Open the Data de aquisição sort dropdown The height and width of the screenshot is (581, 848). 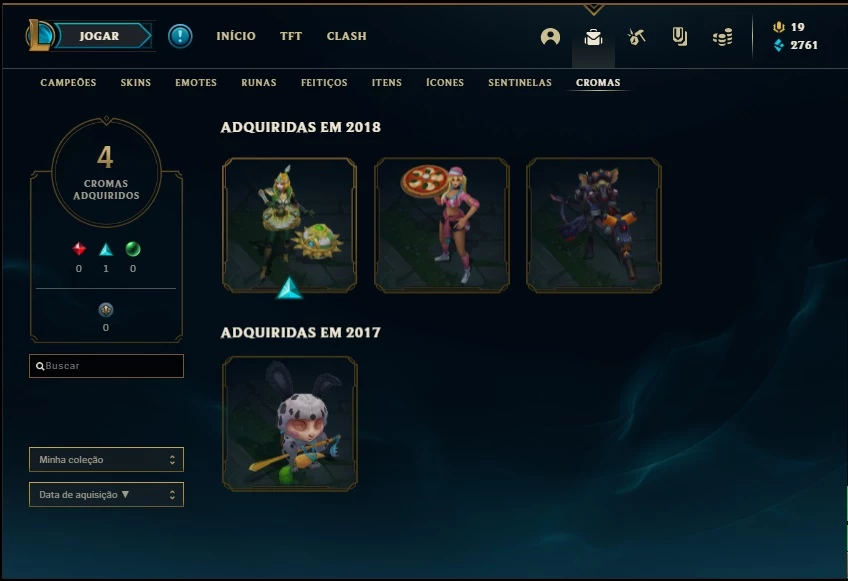pyautogui.click(x=107, y=494)
